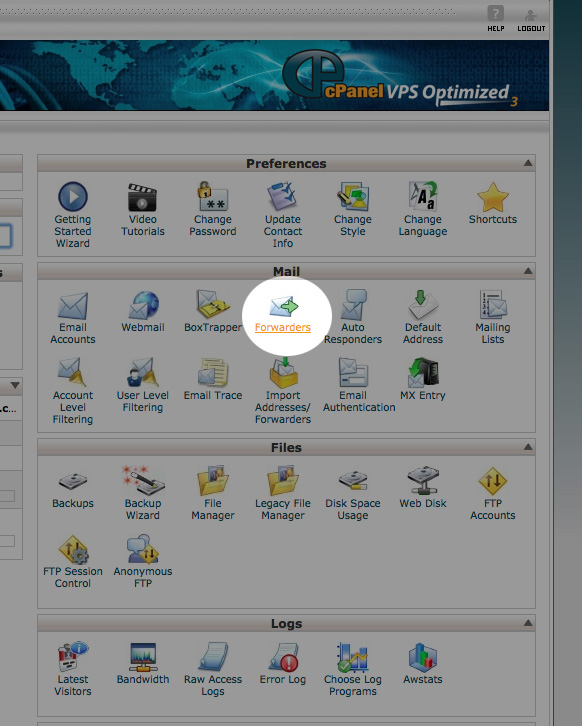Open Mailing Lists icon
This screenshot has width=582, height=726.
pos(493,305)
